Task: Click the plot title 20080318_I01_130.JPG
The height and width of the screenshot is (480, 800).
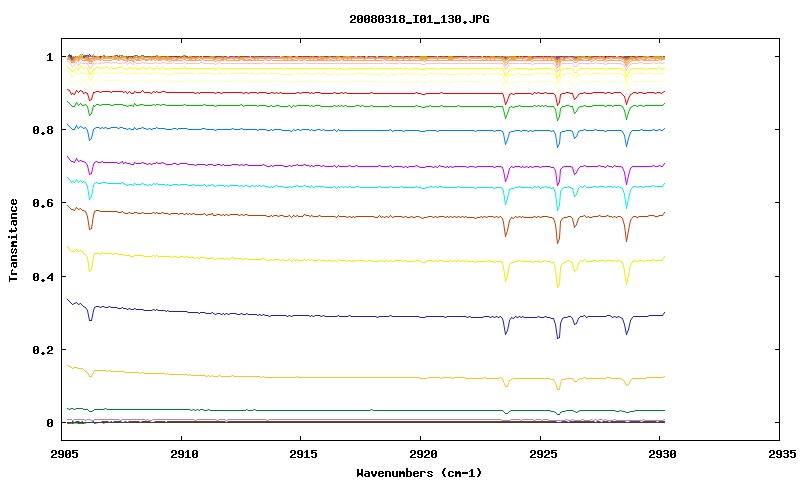Action: (419, 19)
